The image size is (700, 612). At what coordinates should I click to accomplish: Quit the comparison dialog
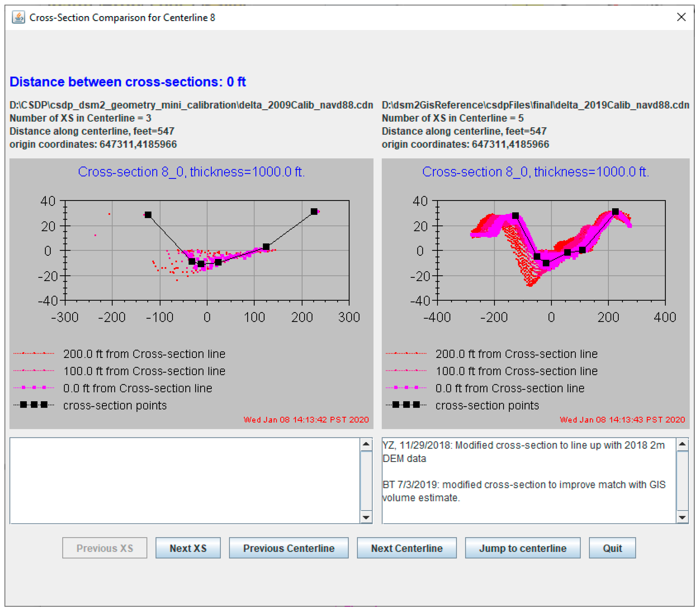612,548
